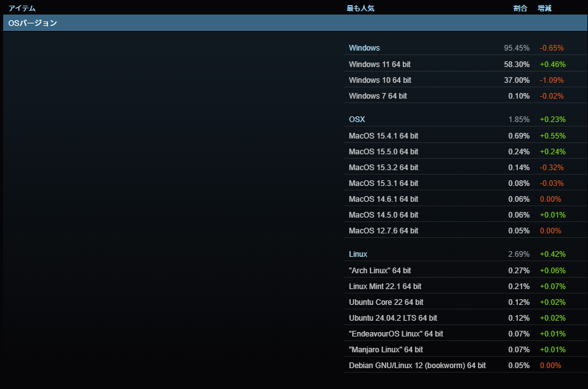Select the "EndeavourOS Linux" 64 bit row
The image size is (588, 389).
465,333
